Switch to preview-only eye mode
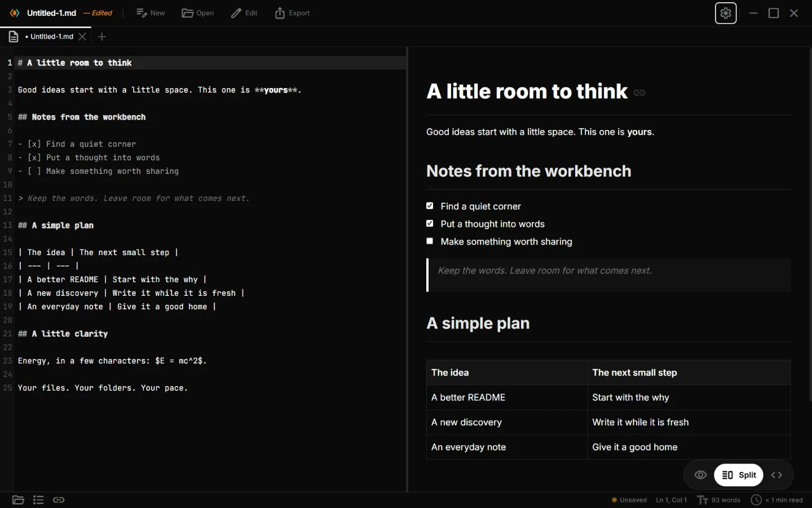The height and width of the screenshot is (508, 812). coord(700,475)
